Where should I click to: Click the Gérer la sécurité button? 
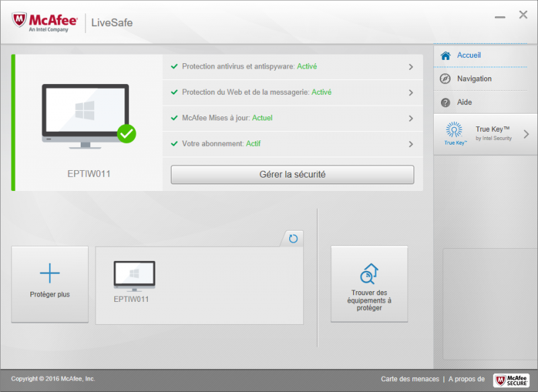(292, 174)
